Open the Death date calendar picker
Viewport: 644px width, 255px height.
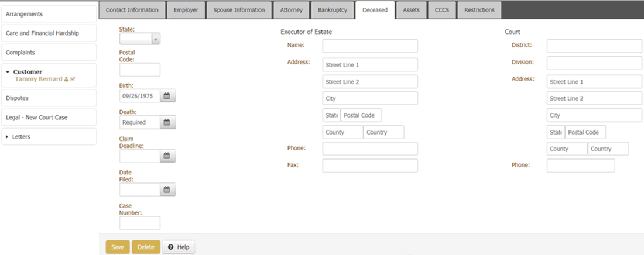pyautogui.click(x=166, y=123)
